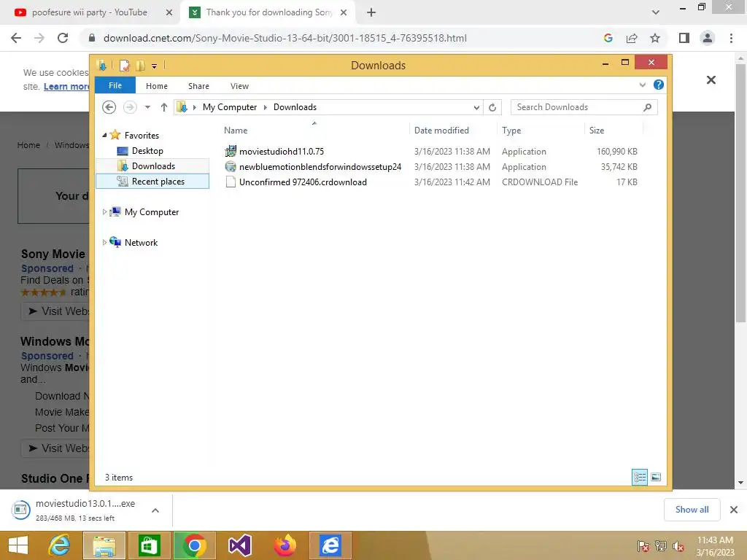
Task: Click quick access New Folder icon
Action: tap(140, 65)
